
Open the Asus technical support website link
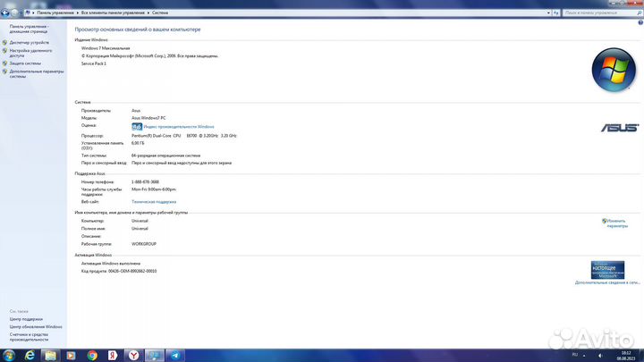coord(154,202)
